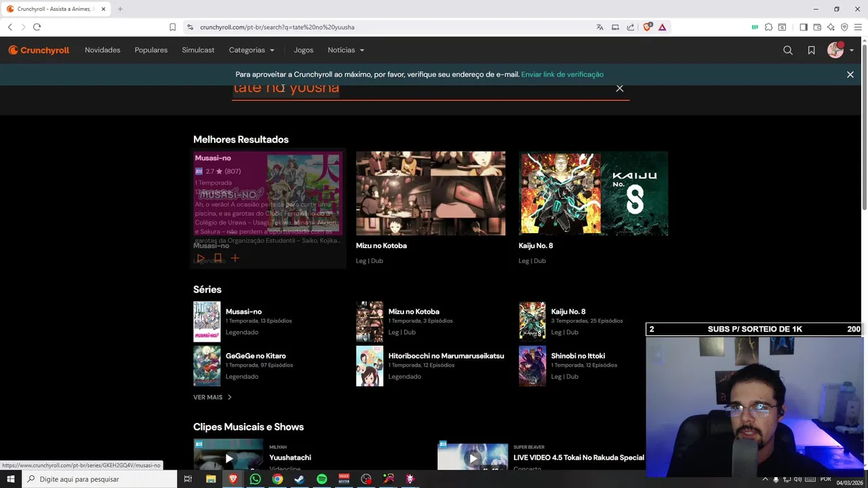Open the Brave Wallet icon
The width and height of the screenshot is (868, 488).
pyautogui.click(x=817, y=27)
